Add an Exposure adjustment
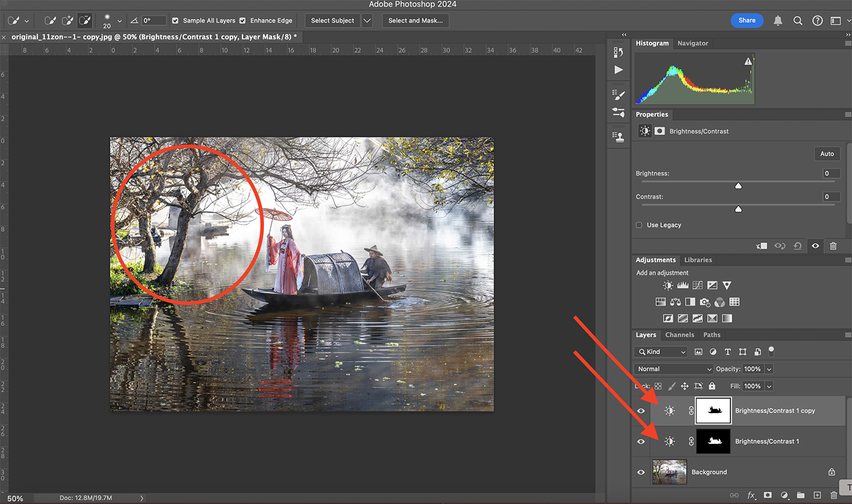852x504 pixels. (712, 285)
